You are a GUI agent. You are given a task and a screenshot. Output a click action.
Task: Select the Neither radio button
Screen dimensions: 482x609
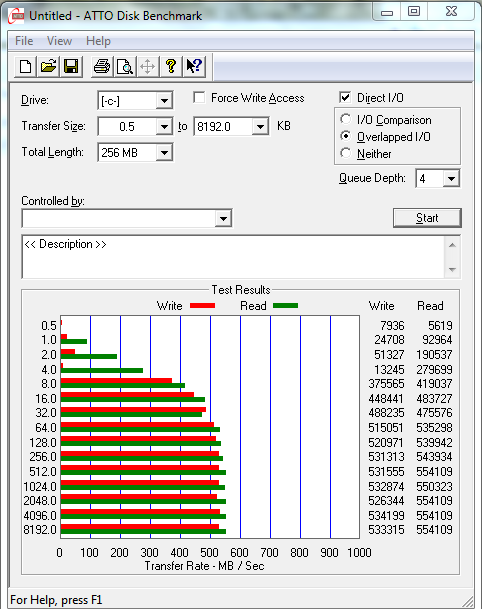345,153
